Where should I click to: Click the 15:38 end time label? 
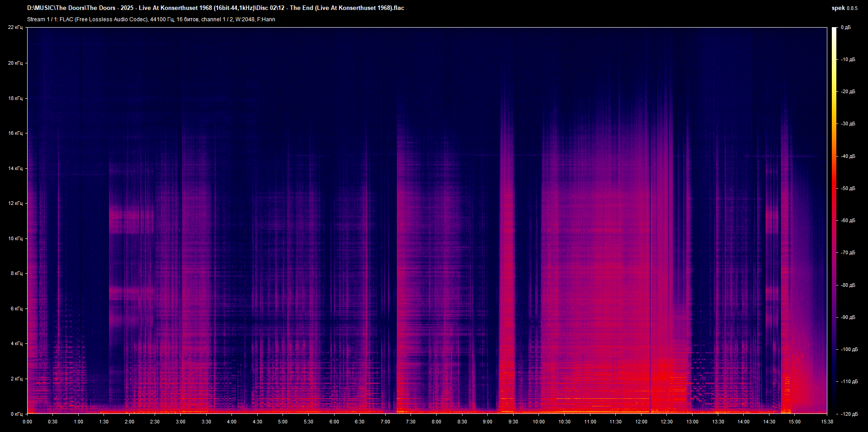[x=827, y=422]
